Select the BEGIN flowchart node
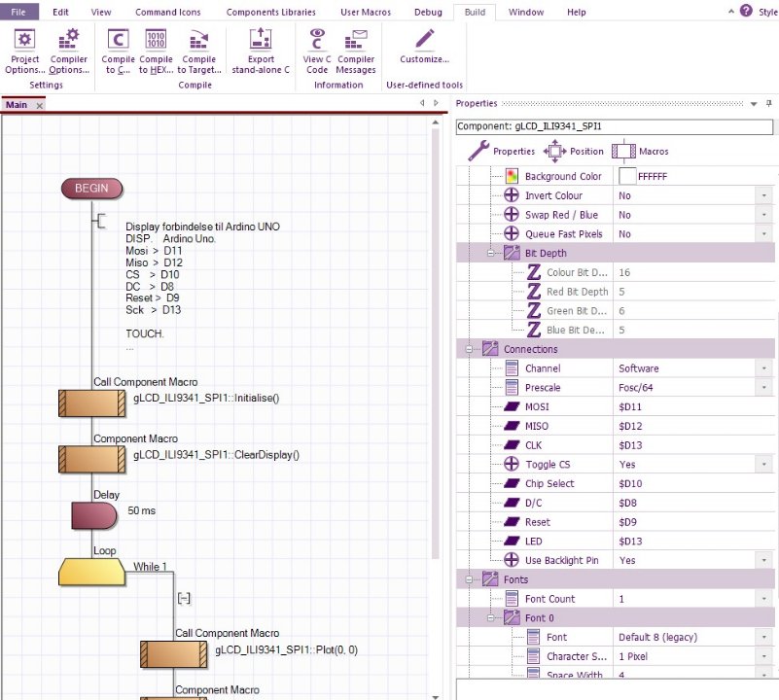The width and height of the screenshot is (779, 700). [x=91, y=188]
